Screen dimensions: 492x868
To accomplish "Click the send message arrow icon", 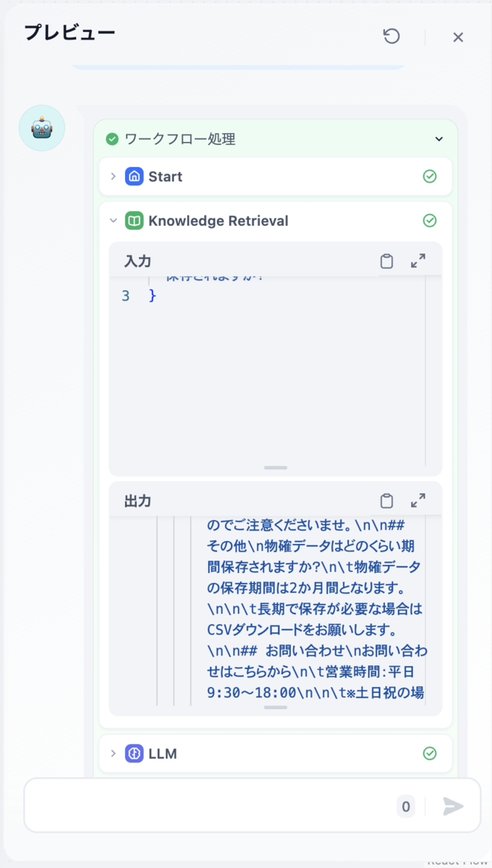I will (x=453, y=807).
